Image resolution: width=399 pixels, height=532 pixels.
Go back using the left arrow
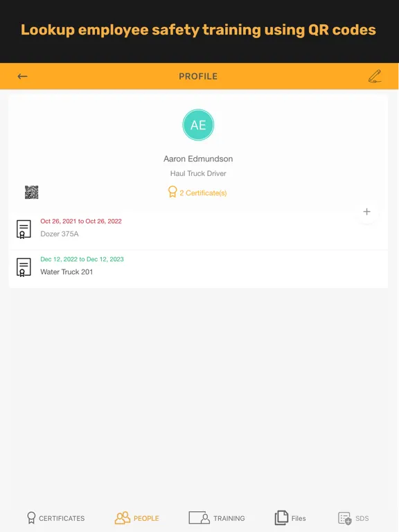coord(22,76)
